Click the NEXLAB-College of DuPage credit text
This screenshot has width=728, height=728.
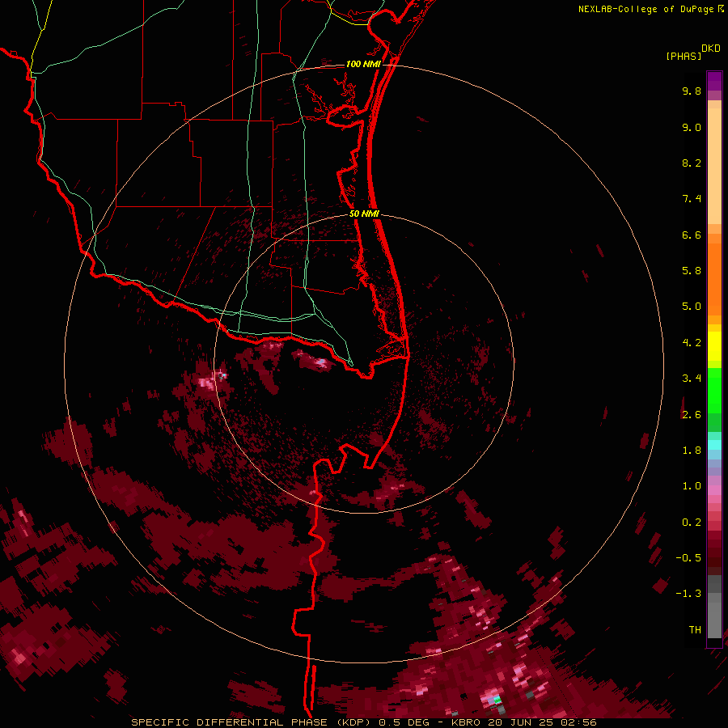(x=645, y=9)
